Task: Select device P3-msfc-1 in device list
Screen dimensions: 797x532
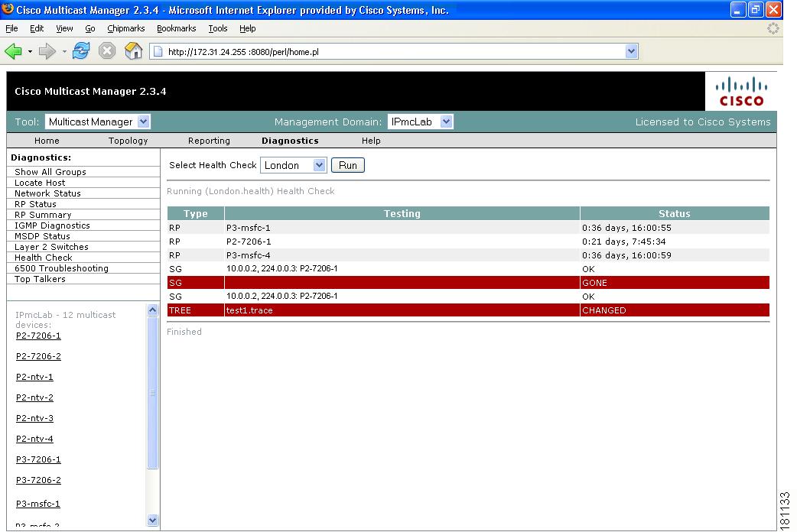Action: 38,504
